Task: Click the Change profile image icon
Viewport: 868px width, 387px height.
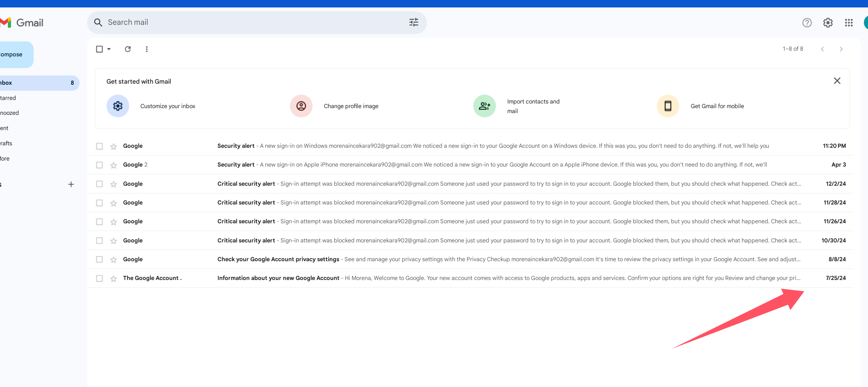Action: pos(301,106)
